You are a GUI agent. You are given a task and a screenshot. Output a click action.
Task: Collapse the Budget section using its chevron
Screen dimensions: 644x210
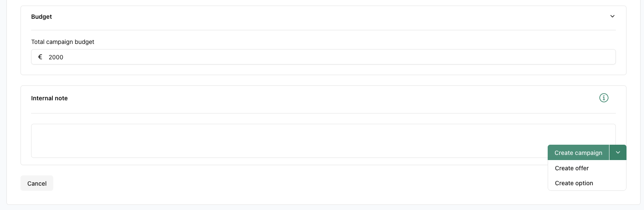point(612,17)
